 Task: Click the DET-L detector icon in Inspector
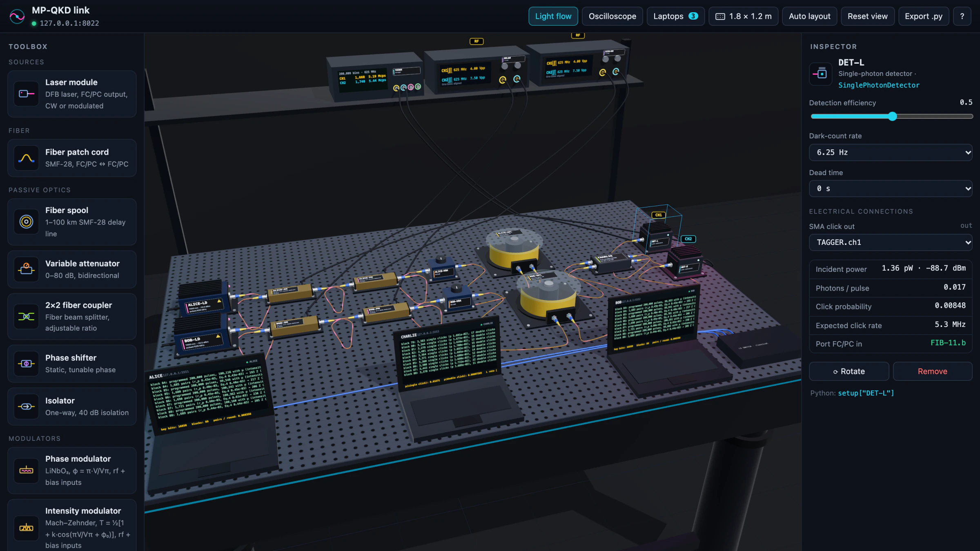821,74
